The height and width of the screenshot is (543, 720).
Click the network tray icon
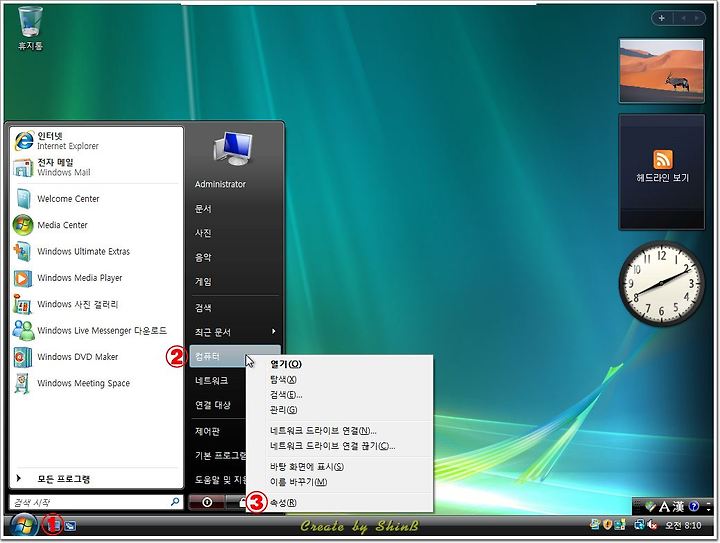[638, 525]
